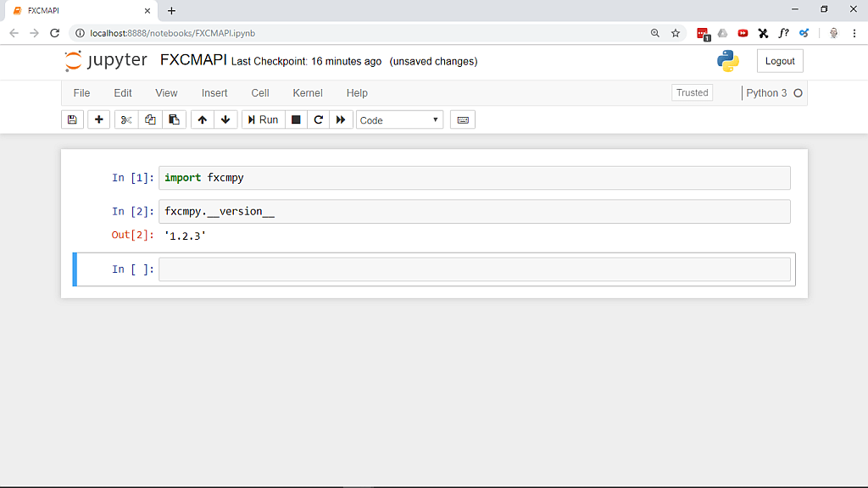Click inside the empty code cell

(x=475, y=269)
